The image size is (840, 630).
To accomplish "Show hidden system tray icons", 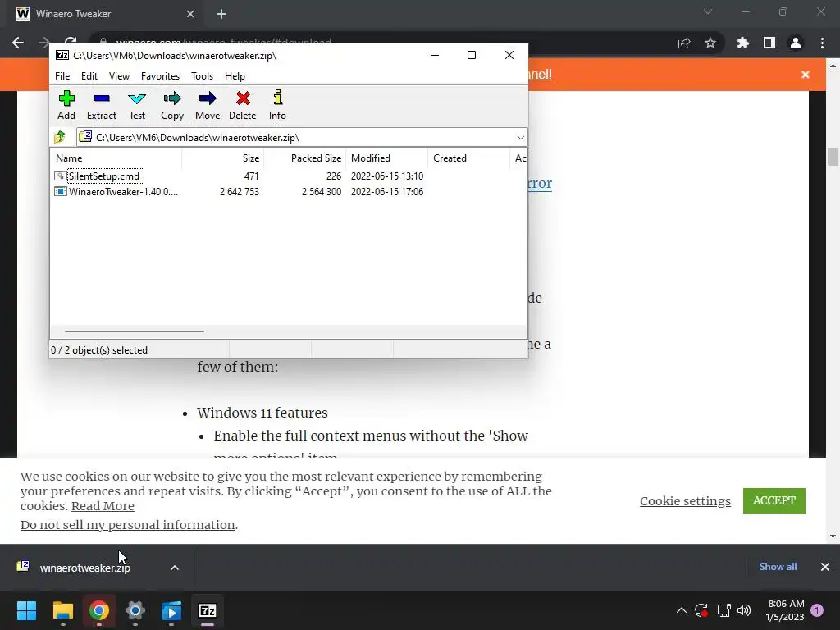I will pos(682,610).
